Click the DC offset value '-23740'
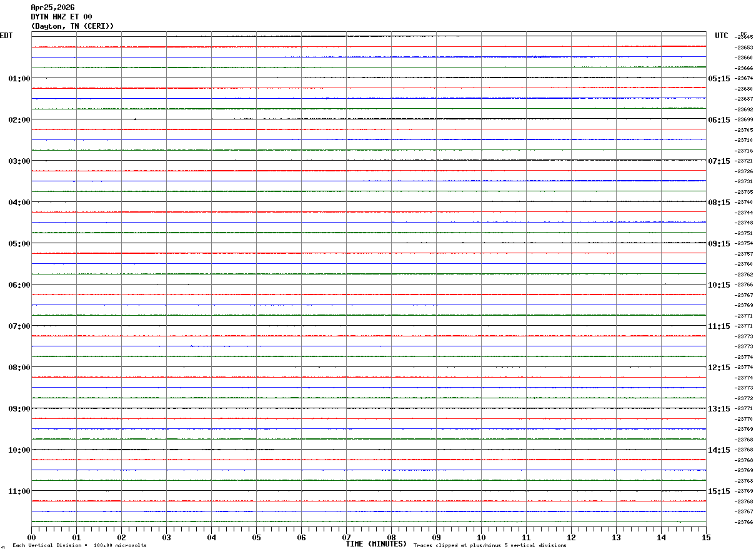 point(744,202)
